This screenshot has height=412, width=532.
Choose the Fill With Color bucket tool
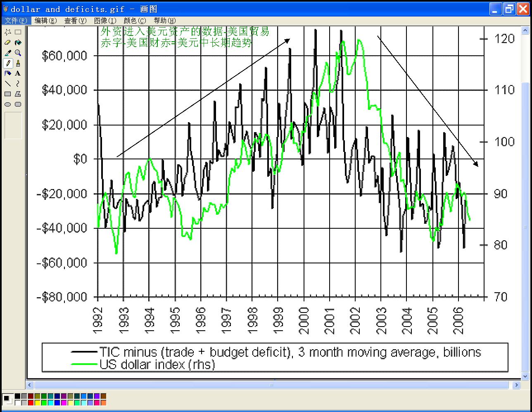click(x=18, y=42)
